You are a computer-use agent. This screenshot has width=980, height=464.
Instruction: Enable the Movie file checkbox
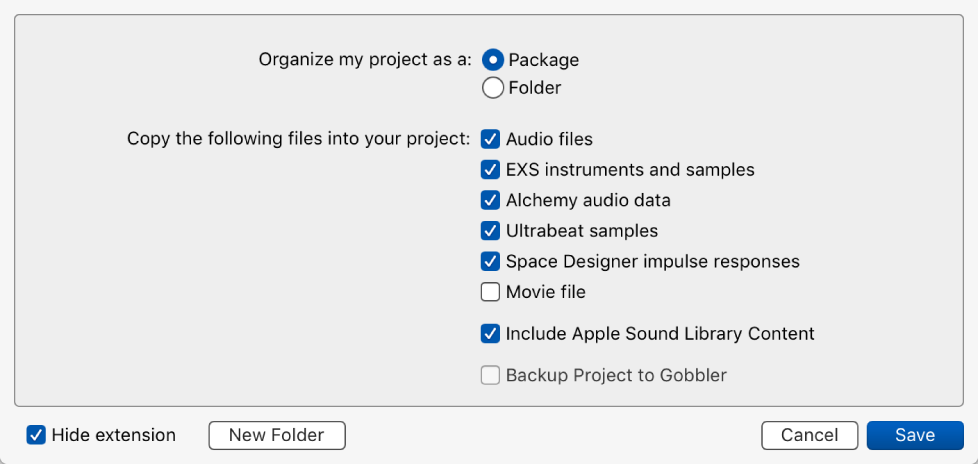pos(490,292)
